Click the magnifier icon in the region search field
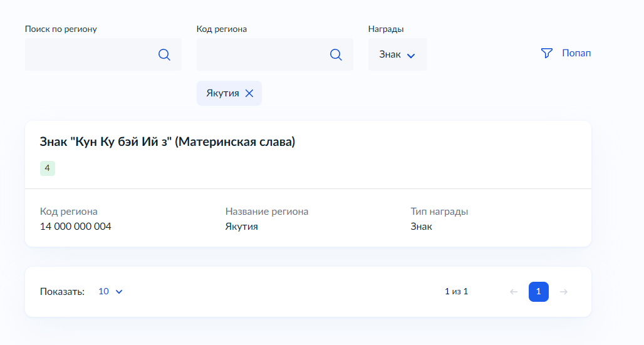 164,54
